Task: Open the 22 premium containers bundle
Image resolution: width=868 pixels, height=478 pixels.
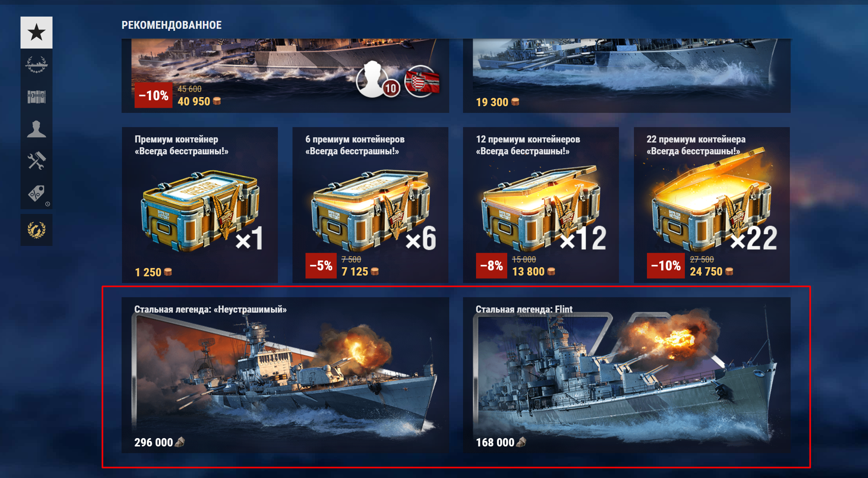Action: tap(712, 205)
